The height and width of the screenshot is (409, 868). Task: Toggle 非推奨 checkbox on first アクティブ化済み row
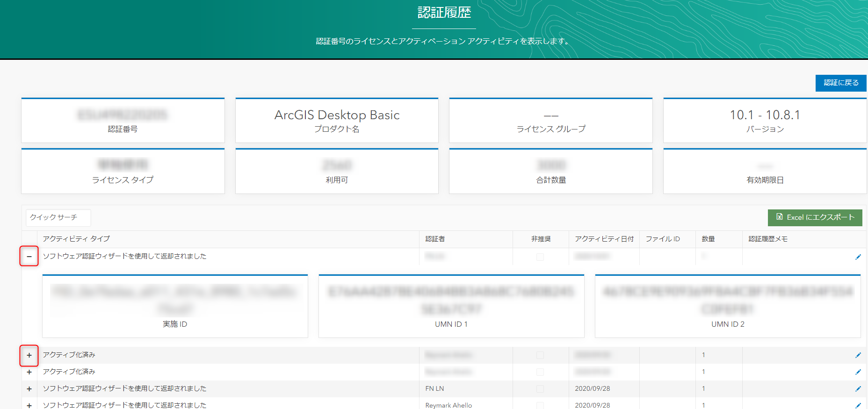pos(540,355)
